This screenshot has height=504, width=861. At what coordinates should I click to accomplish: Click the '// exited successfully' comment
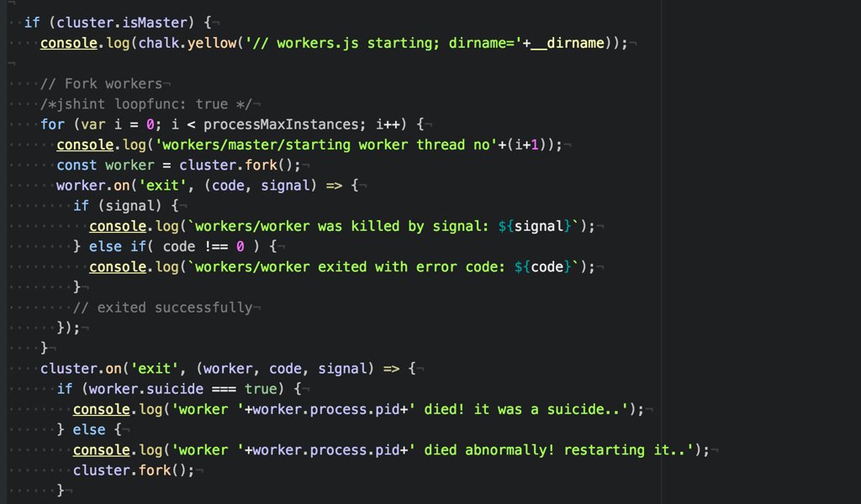coord(162,307)
